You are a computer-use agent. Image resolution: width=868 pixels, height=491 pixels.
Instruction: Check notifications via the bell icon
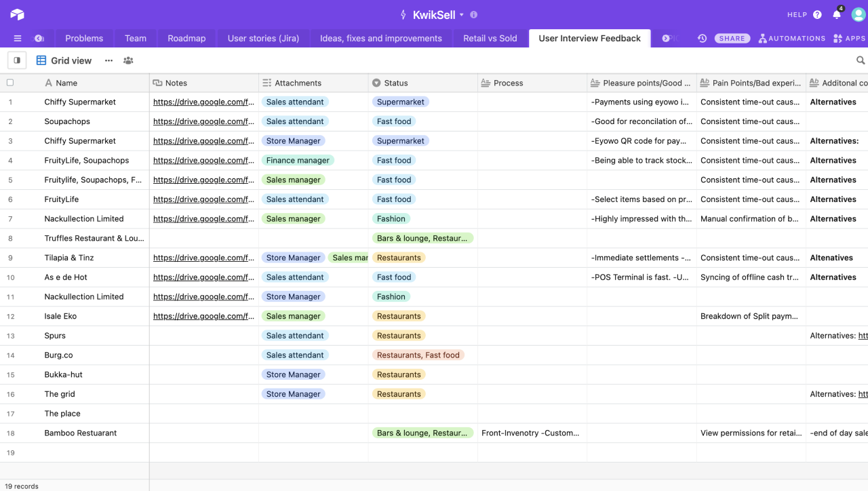(x=836, y=14)
